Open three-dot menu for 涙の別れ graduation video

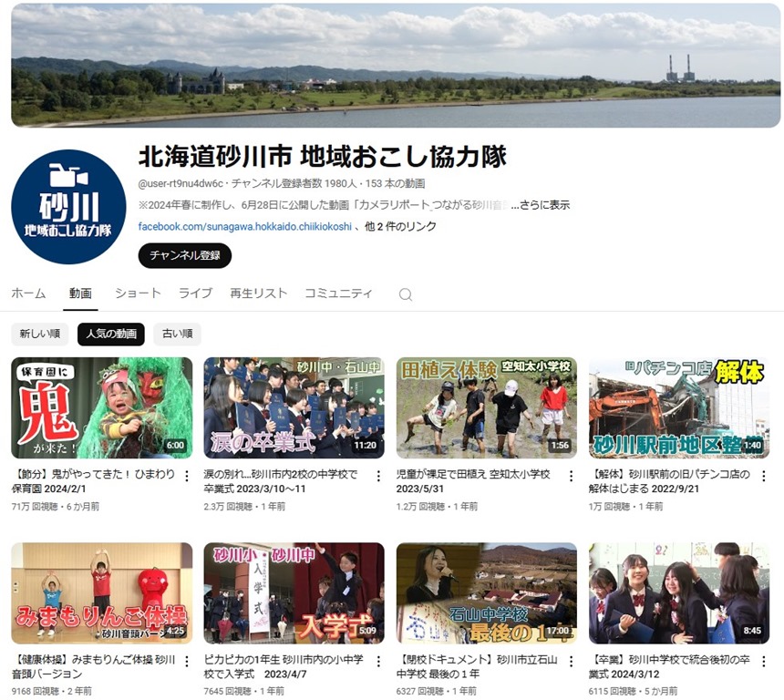pyautogui.click(x=379, y=476)
